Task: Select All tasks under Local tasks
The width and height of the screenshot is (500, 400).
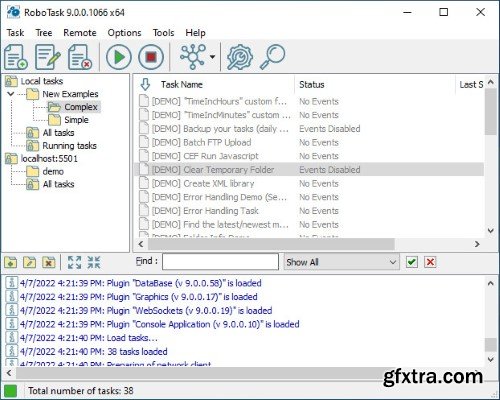Action: tap(58, 133)
